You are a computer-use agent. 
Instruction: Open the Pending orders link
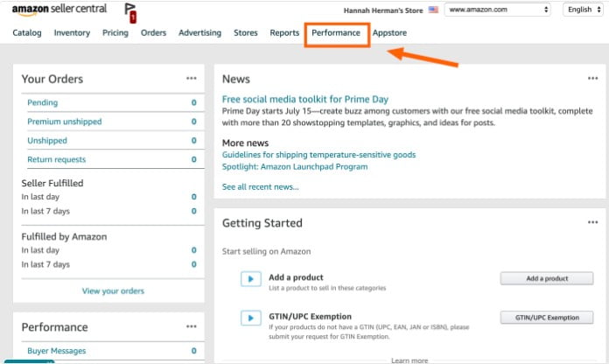[42, 102]
